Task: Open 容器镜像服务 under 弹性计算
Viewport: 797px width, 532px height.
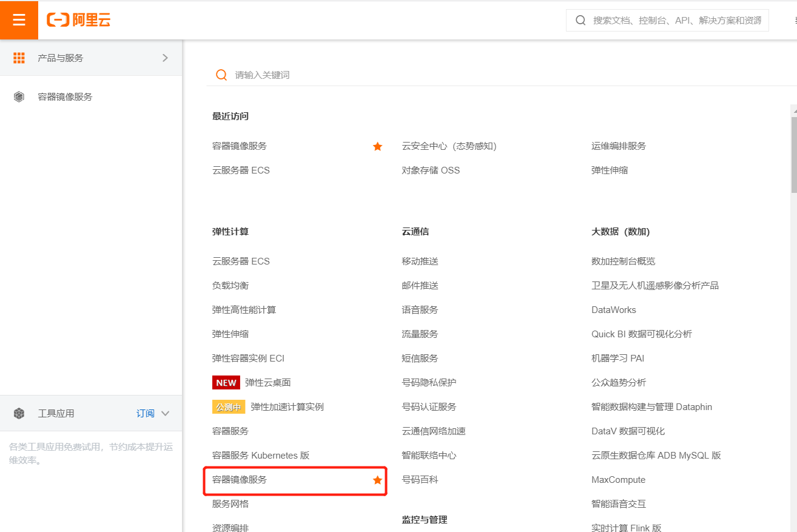Action: [240, 480]
